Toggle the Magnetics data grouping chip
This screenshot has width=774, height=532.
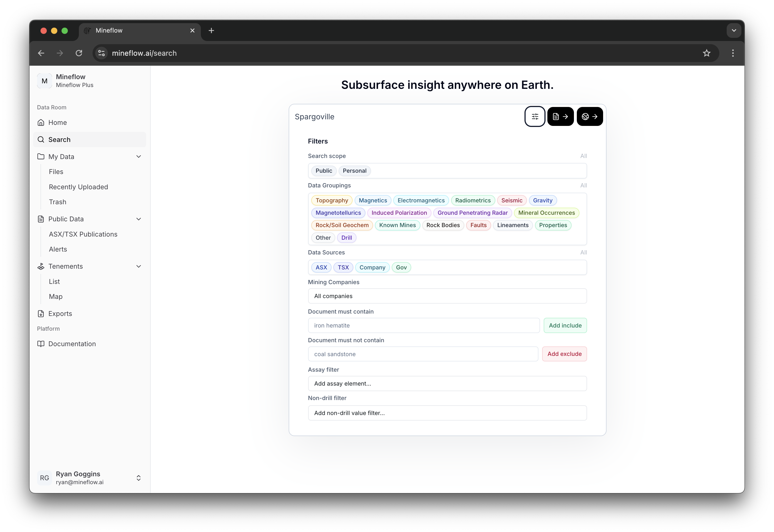click(373, 200)
